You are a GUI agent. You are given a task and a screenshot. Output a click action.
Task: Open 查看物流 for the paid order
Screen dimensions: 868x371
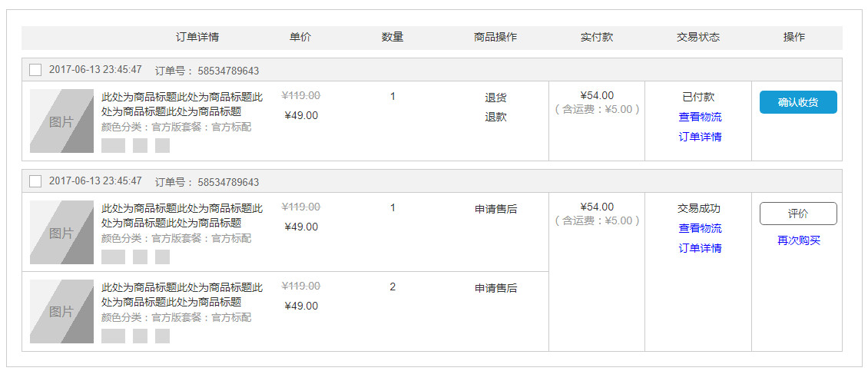[x=700, y=117]
